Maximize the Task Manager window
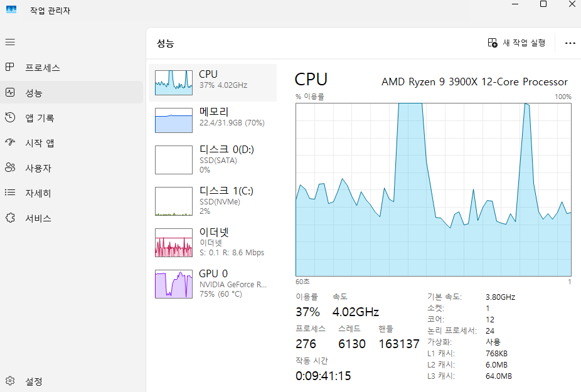Screen dimensions: 581x392 point(543,4)
